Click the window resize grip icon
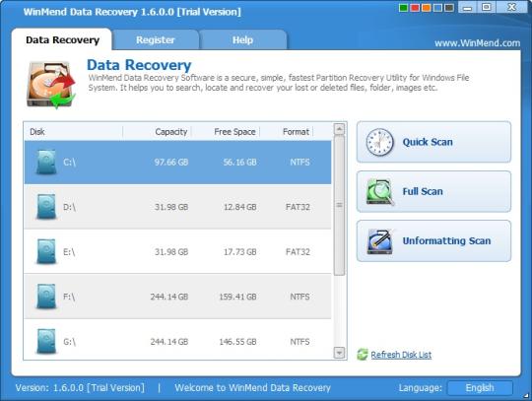Viewport: 532px width, 401px height. (526, 395)
